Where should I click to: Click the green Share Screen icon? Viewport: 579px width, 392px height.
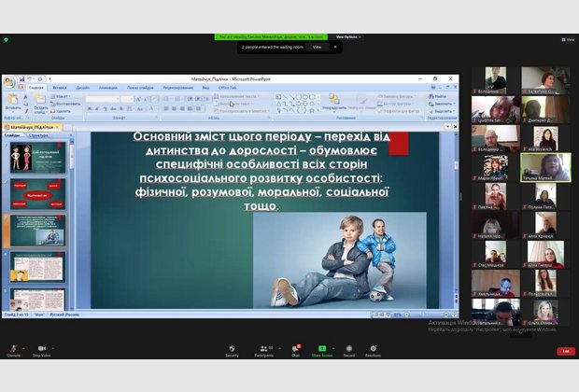click(x=322, y=348)
